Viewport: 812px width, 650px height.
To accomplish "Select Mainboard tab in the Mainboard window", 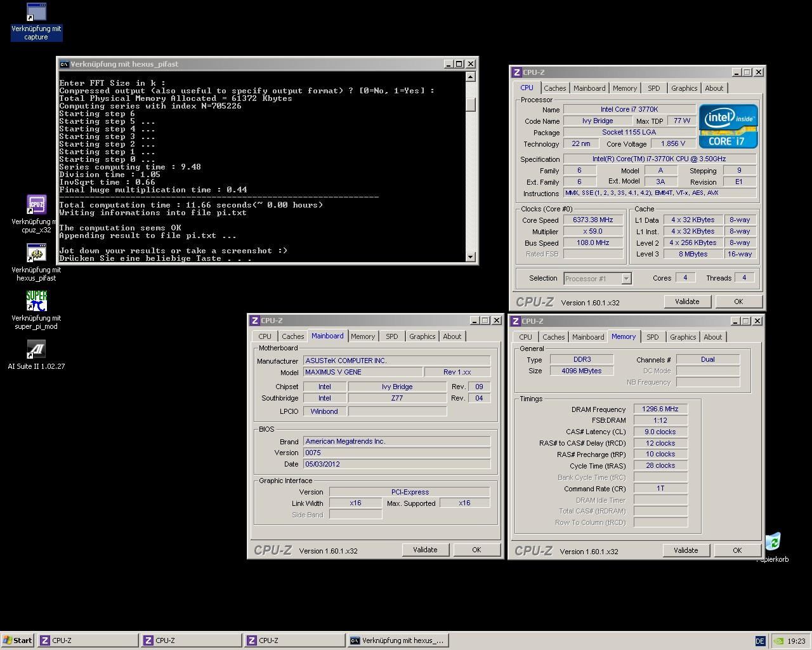I will pos(327,336).
